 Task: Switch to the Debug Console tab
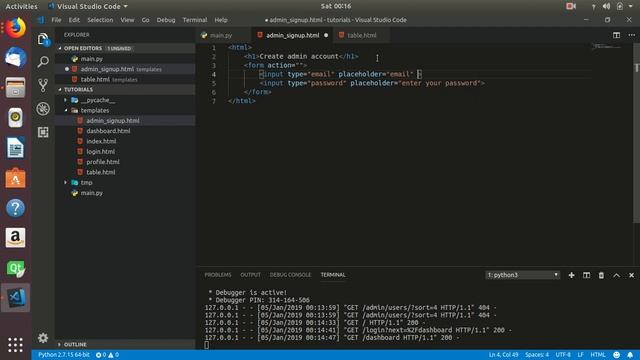point(290,275)
